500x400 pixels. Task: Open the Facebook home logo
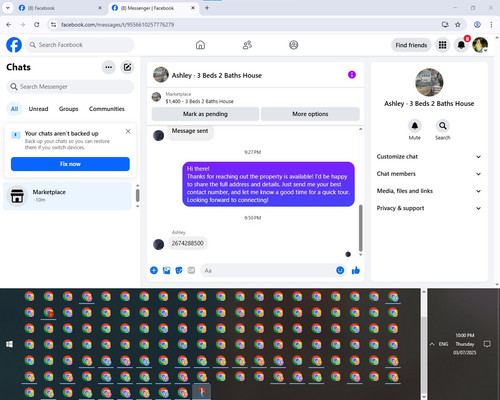[14, 45]
